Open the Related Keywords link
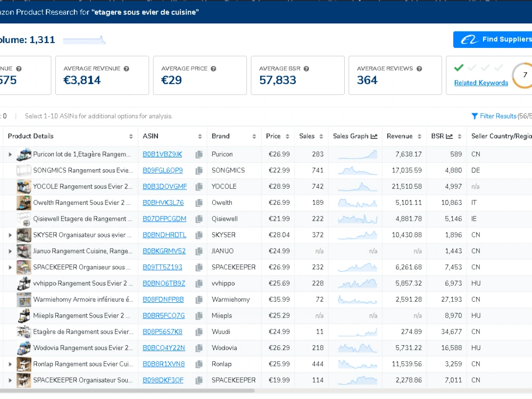The image size is (532, 399). (481, 83)
